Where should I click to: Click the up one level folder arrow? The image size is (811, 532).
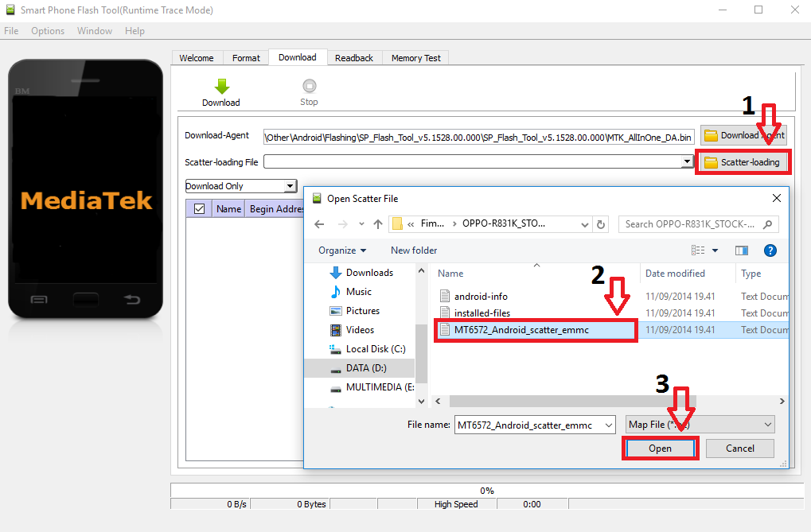[377, 223]
